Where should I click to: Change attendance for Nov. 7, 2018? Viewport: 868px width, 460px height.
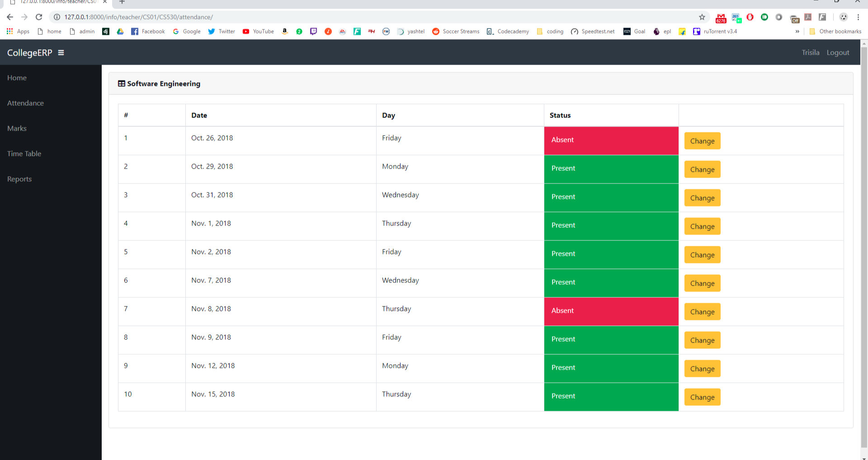point(702,283)
